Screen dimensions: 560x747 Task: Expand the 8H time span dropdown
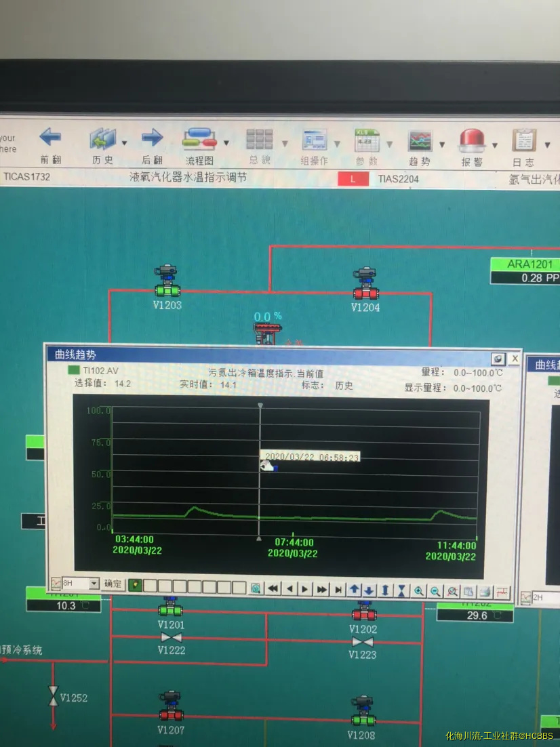coord(94,584)
